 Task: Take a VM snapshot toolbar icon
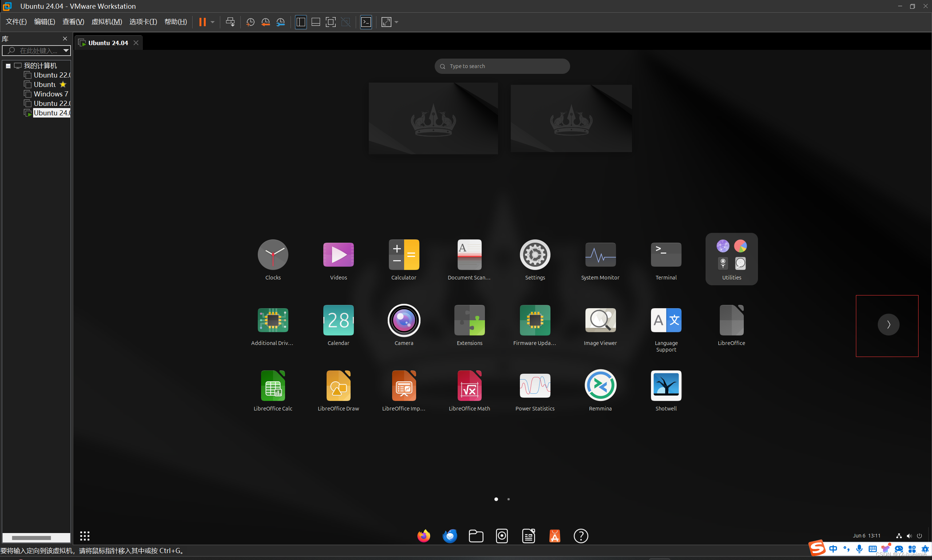click(x=250, y=22)
